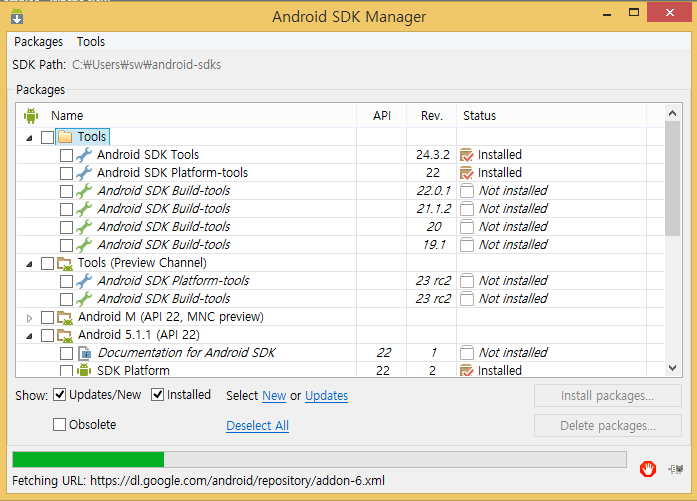
Task: Click the Updates selection link
Action: [x=326, y=395]
